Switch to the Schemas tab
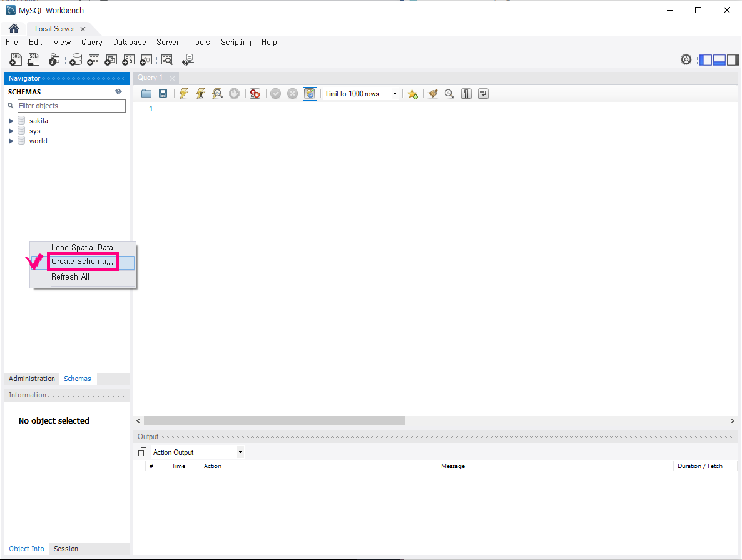This screenshot has width=742, height=560. click(x=78, y=378)
